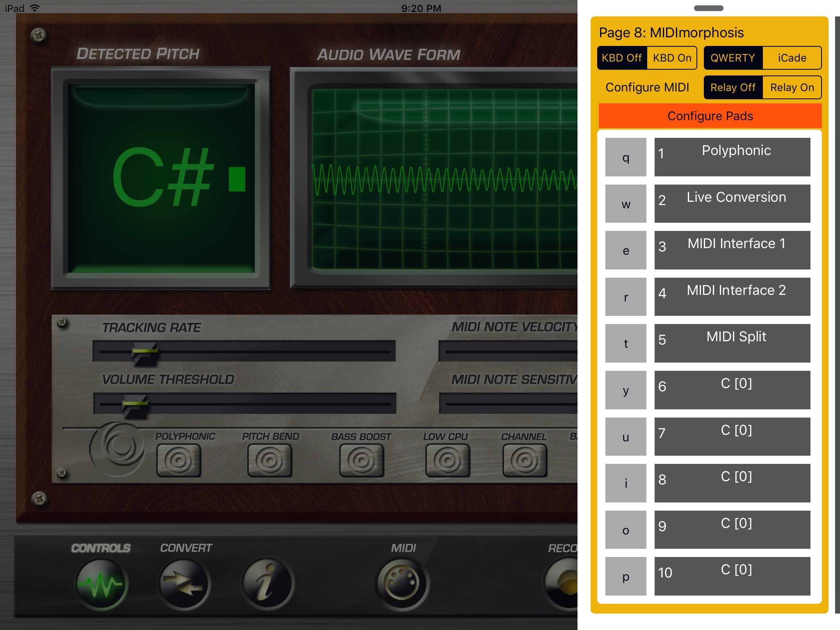
Task: Tap pad 9 C [0]
Action: [732, 530]
